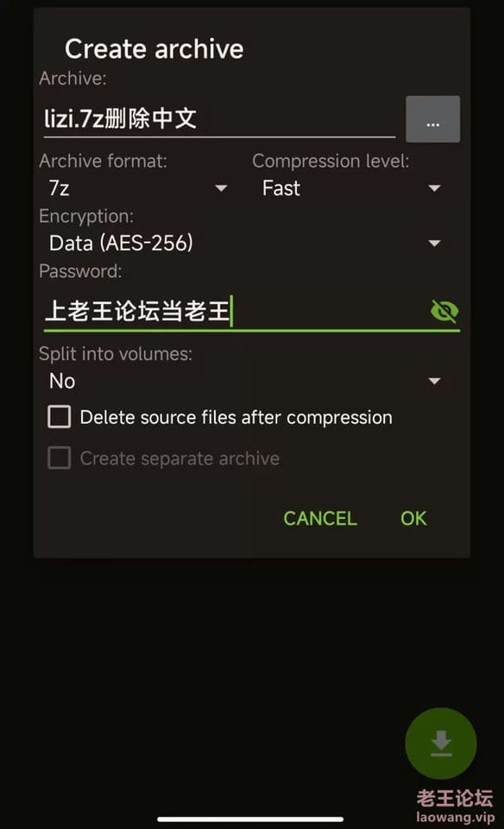Tap the green download floating button
The width and height of the screenshot is (504, 829).
point(441,743)
